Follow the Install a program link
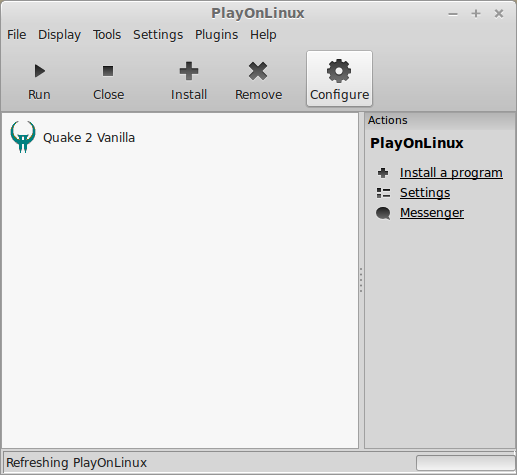Image resolution: width=517 pixels, height=475 pixels. pos(451,173)
